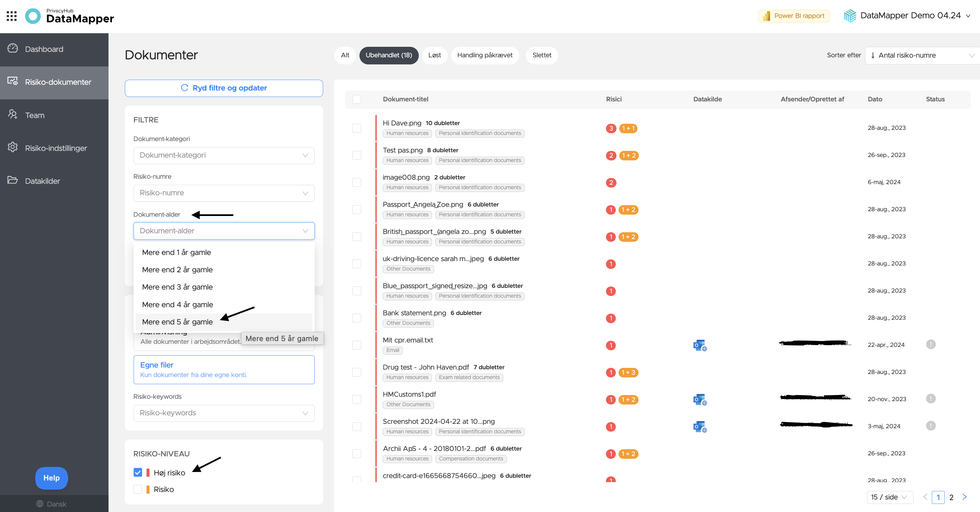Click status warning icon for Mit cpr.email.txt

point(930,344)
